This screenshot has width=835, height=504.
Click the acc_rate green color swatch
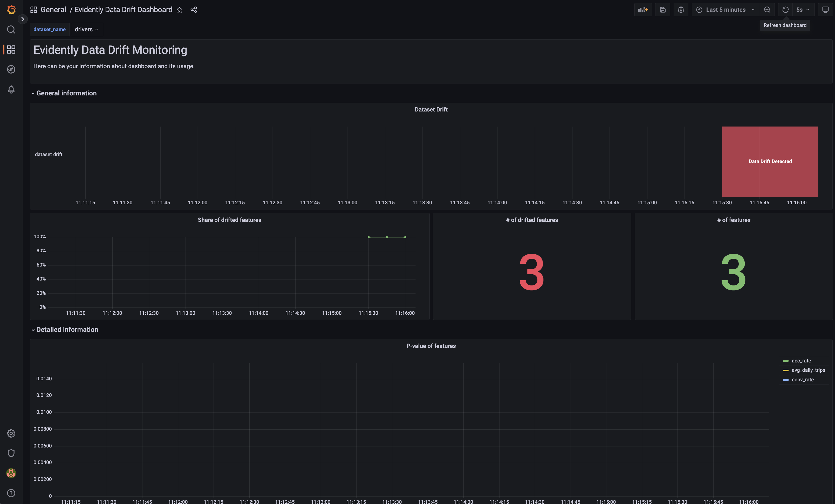tap(785, 361)
